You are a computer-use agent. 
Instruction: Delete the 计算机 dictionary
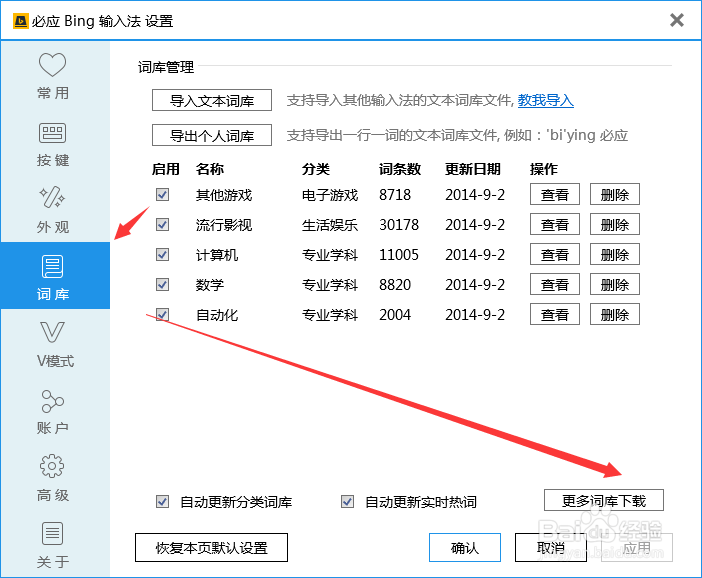[x=615, y=254]
